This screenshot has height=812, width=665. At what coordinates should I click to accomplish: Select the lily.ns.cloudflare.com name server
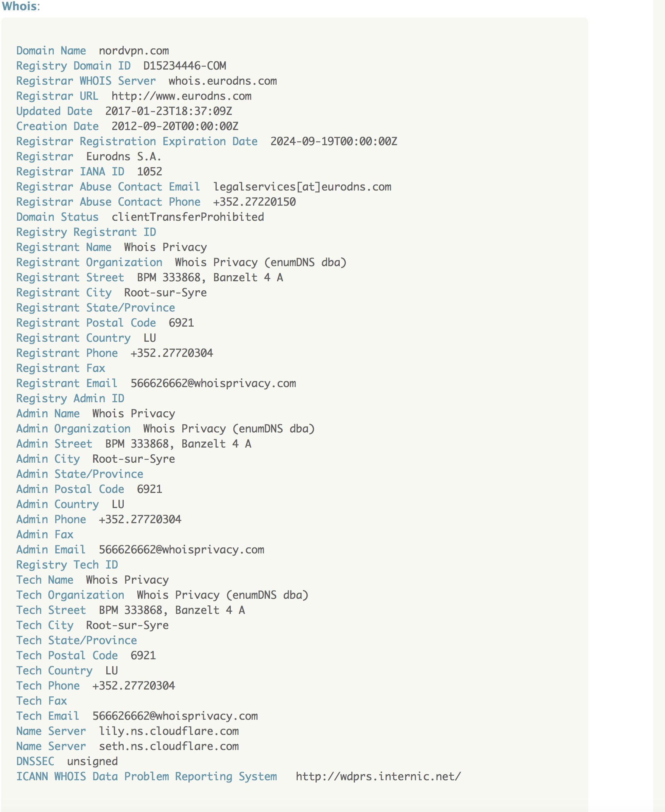(169, 731)
